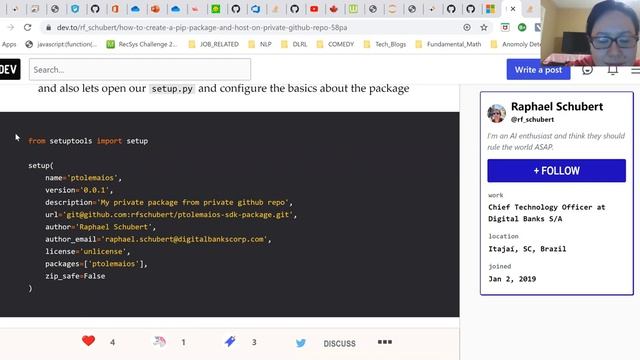Switch to the green square icon tab
This screenshot has height=360, width=640.
point(216,9)
